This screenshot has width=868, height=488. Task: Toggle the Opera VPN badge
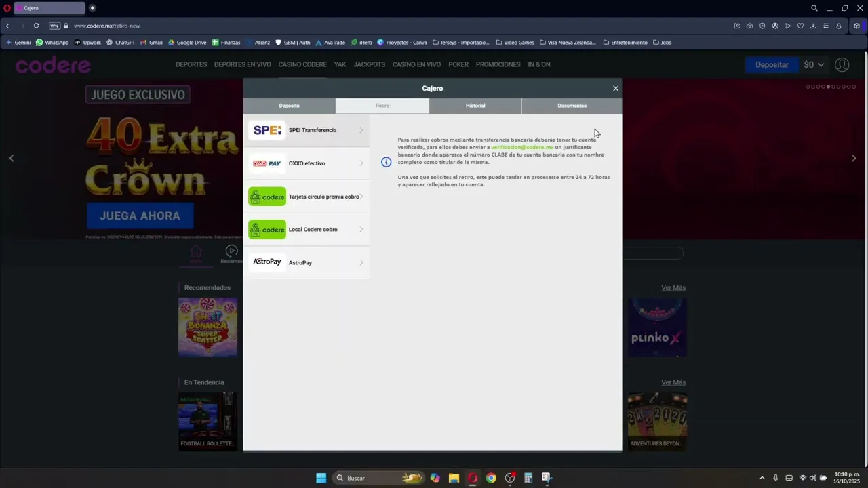(55, 26)
